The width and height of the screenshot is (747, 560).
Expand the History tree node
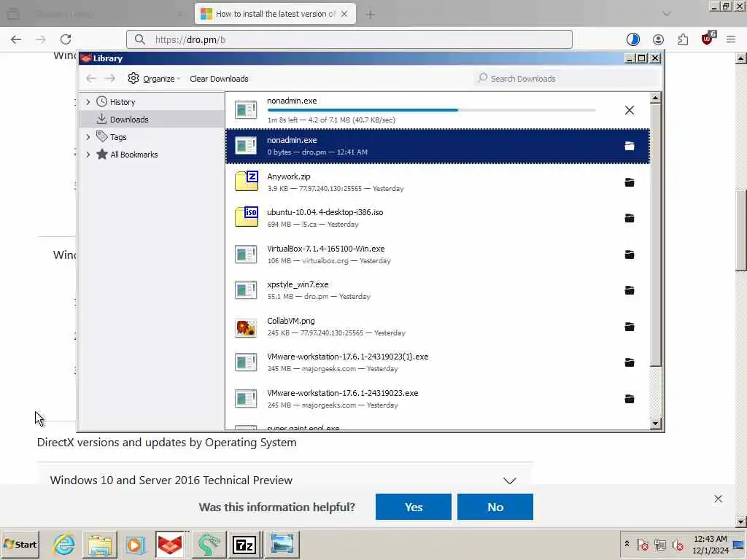pos(88,102)
